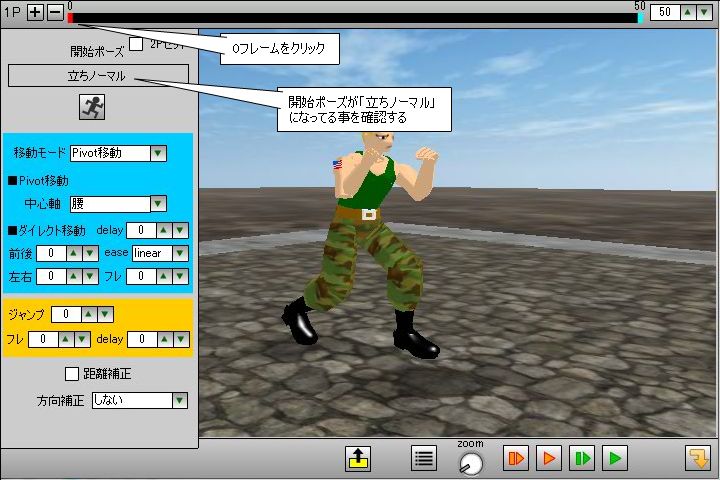
Task: Increase blue-panel フレ value with up arrow
Action: [x=164, y=276]
